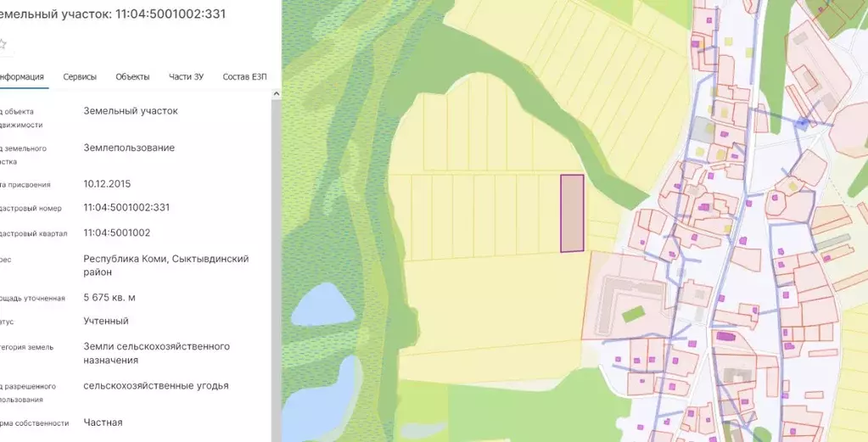This screenshot has width=868, height=442.
Task: Add parcel to favorites with star icon
Action: 3,44
